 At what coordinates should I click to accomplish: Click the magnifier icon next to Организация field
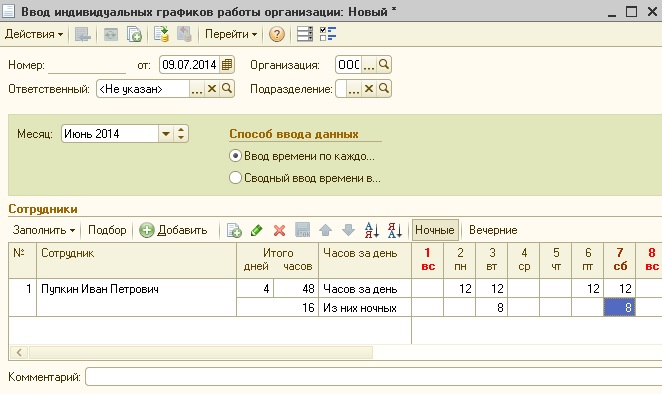(x=384, y=65)
